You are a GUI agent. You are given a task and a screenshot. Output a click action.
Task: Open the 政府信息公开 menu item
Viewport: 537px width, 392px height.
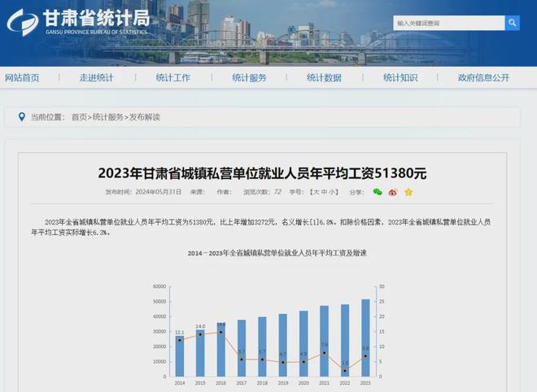[x=483, y=78]
